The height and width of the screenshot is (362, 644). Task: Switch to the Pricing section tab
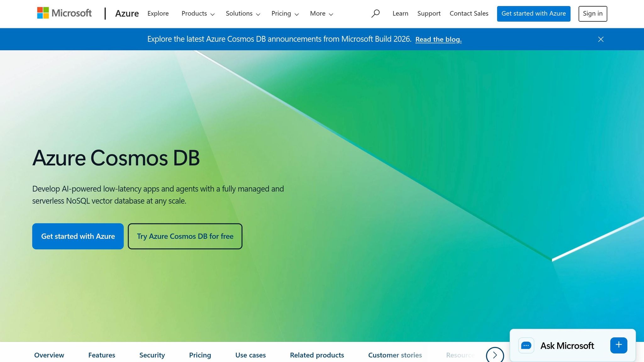pos(200,355)
